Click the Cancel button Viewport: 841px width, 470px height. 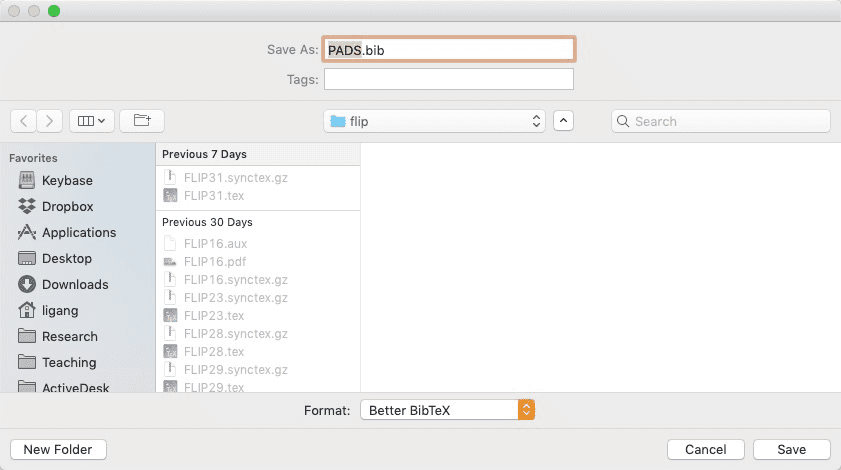pos(706,450)
